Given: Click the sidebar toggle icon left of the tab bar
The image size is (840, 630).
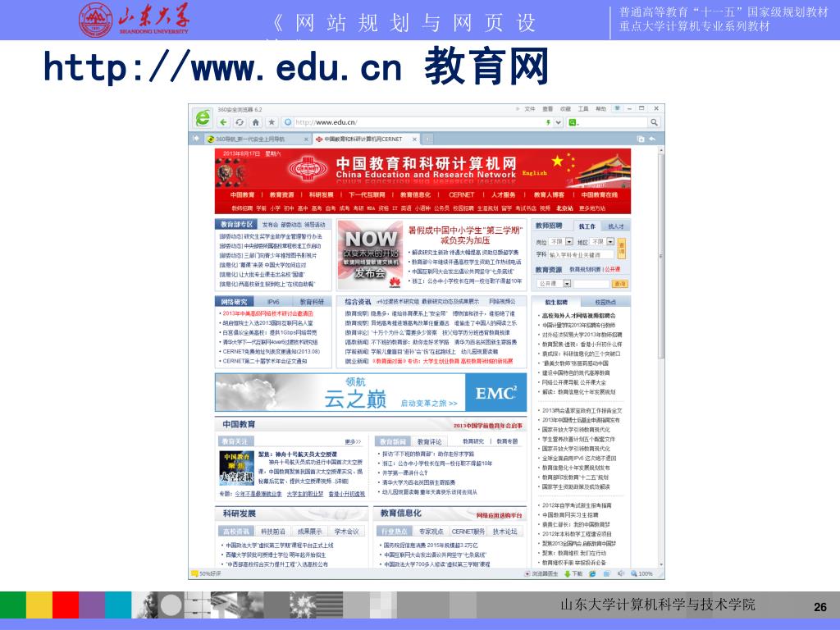Looking at the screenshot, I should pyautogui.click(x=196, y=139).
